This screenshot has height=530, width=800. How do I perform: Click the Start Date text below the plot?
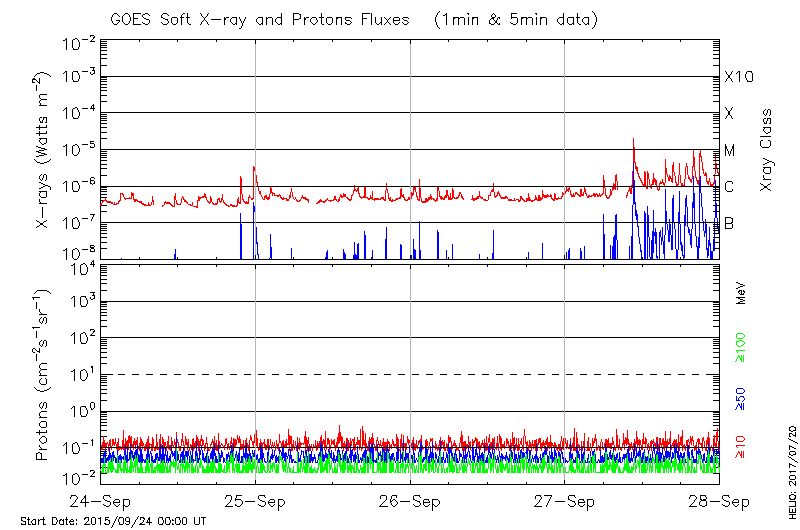(x=113, y=521)
